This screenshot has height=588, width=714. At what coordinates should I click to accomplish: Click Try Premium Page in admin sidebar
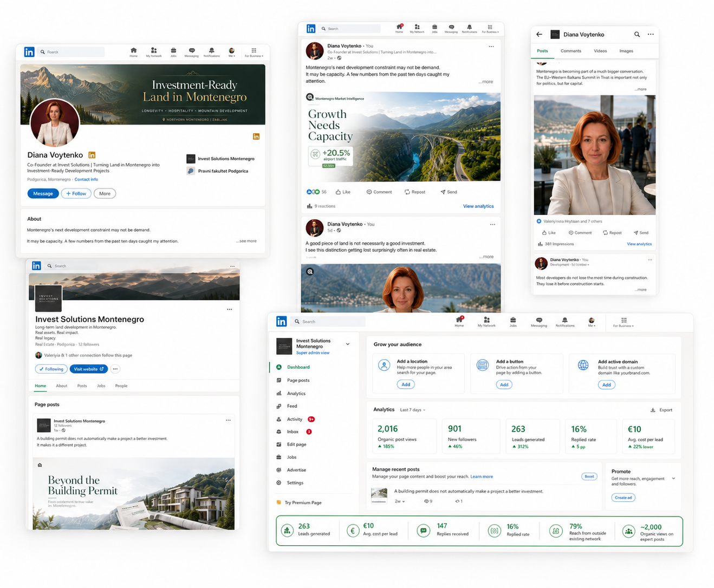(299, 503)
